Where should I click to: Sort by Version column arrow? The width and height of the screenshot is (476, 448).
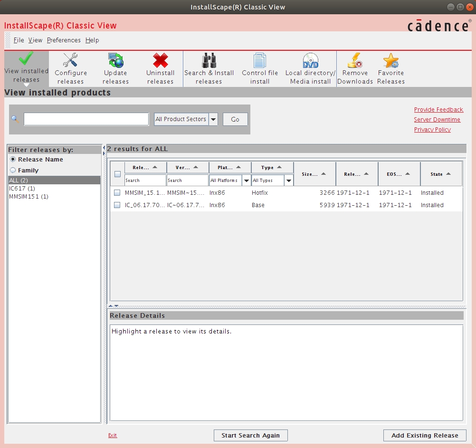(x=196, y=167)
